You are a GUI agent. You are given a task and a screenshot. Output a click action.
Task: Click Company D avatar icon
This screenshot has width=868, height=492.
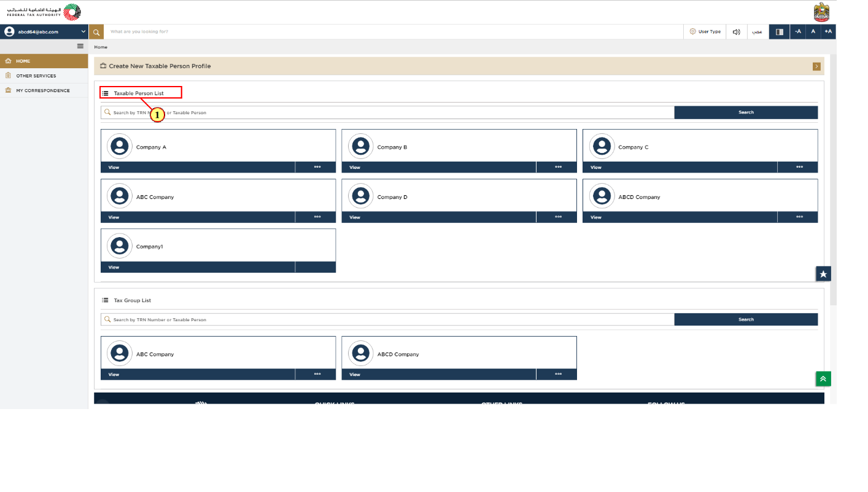tap(361, 196)
